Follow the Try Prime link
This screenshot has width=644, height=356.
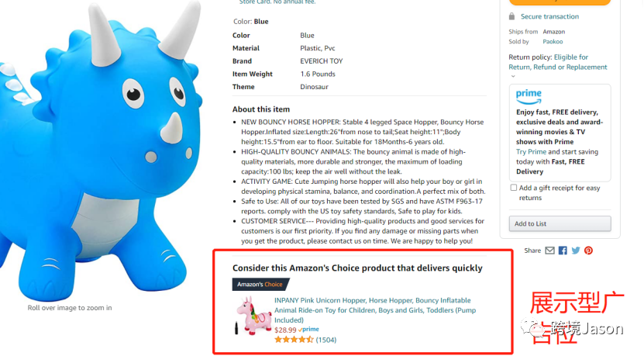531,152
